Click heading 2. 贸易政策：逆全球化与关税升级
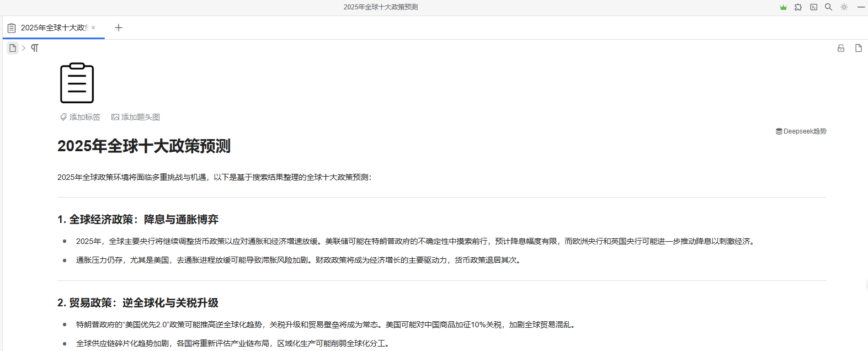 pyautogui.click(x=138, y=303)
